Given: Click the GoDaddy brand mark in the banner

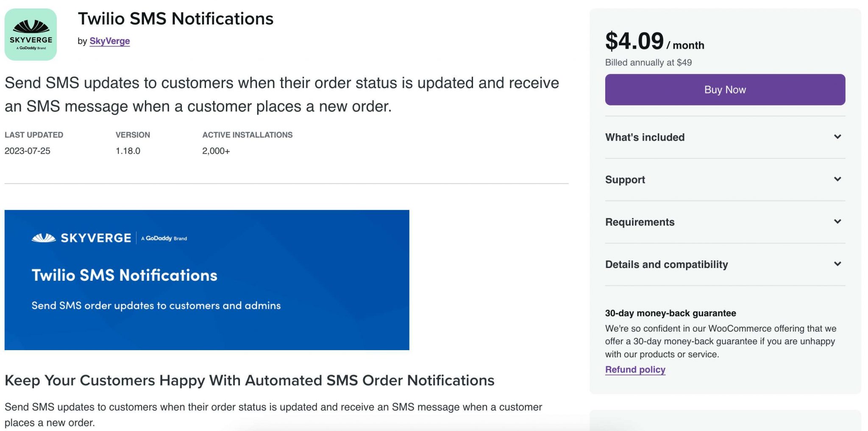Looking at the screenshot, I should tap(164, 238).
